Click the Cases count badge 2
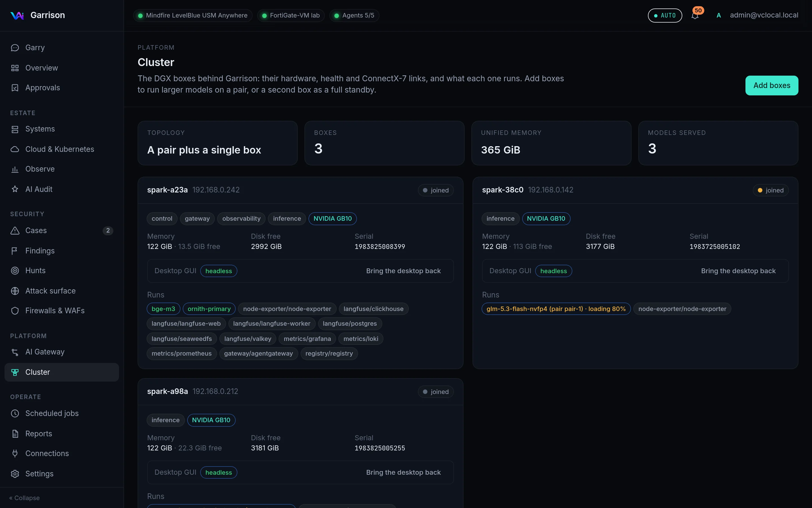This screenshot has height=508, width=812. point(108,231)
